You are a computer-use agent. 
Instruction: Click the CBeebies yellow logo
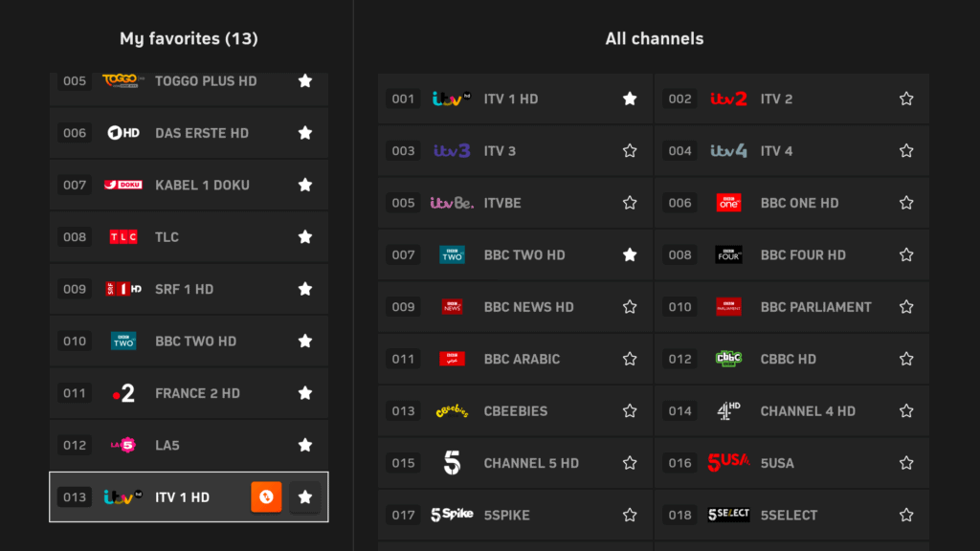tap(452, 411)
